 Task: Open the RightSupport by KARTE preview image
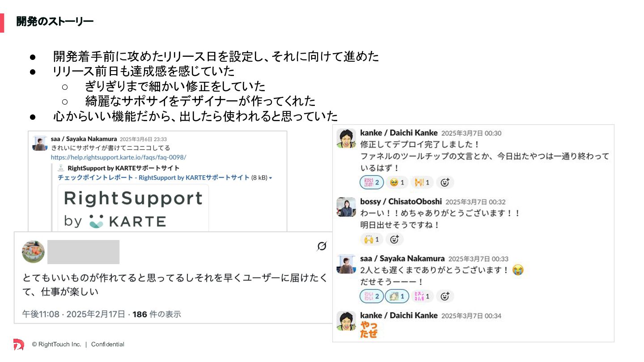click(x=133, y=208)
